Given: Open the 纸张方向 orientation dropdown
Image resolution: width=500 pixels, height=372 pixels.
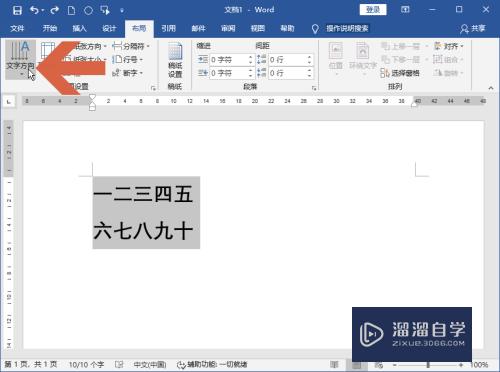Looking at the screenshot, I should coord(88,46).
